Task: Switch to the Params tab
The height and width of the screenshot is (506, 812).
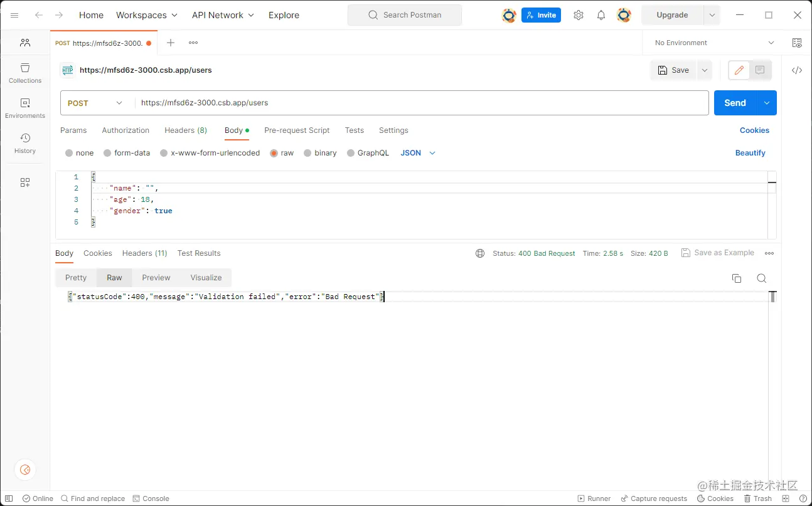Action: point(73,130)
